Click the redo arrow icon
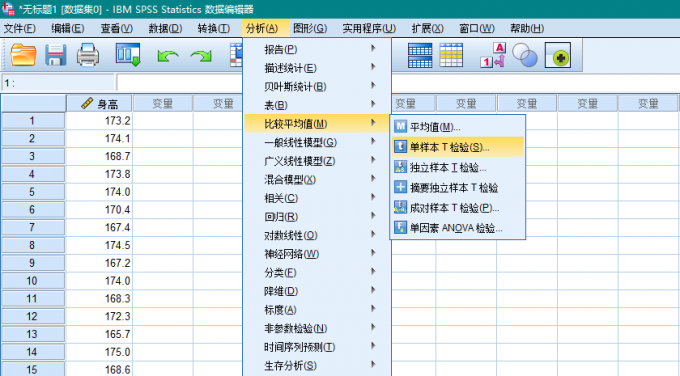680x376 pixels. [x=201, y=56]
